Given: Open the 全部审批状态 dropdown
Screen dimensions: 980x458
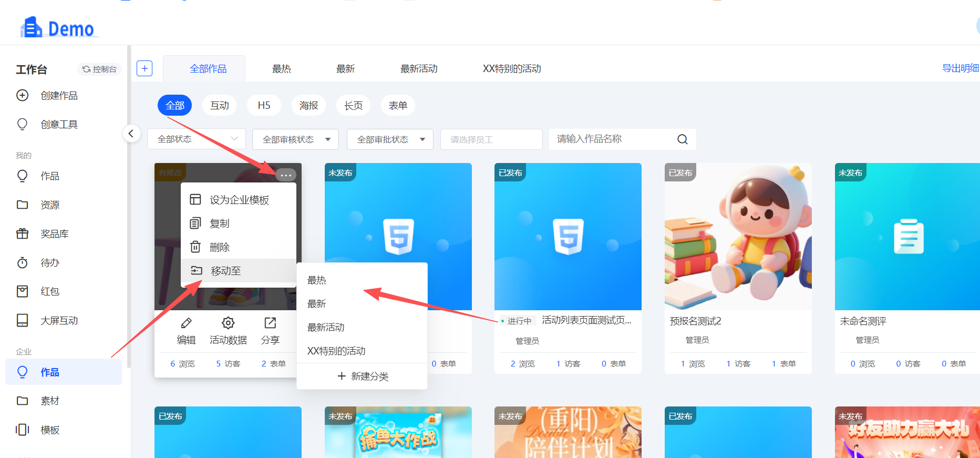Looking at the screenshot, I should [390, 139].
